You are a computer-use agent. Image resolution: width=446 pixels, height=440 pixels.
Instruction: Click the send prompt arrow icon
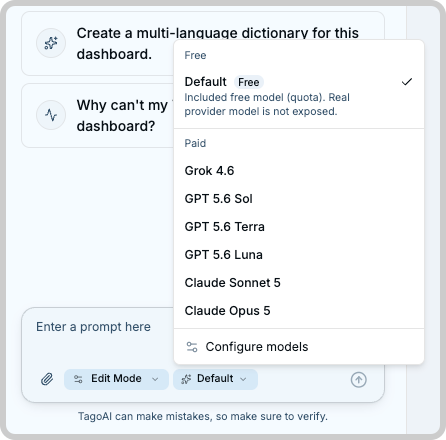point(359,379)
